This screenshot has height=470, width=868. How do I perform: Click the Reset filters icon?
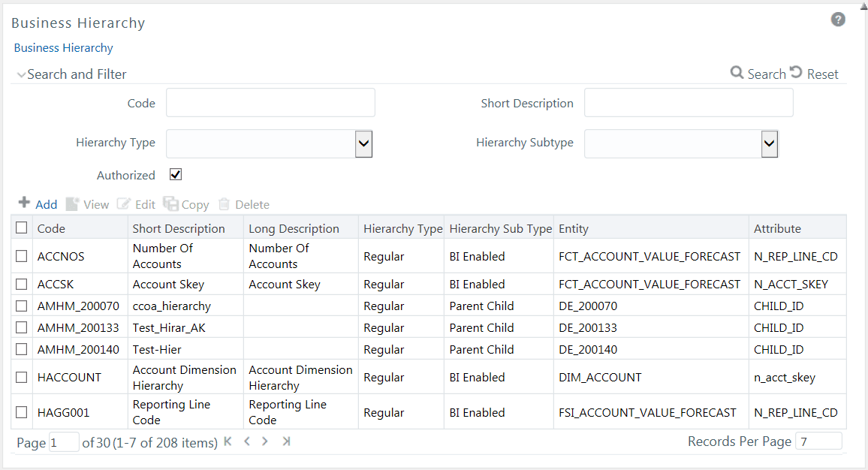pyautogui.click(x=796, y=72)
